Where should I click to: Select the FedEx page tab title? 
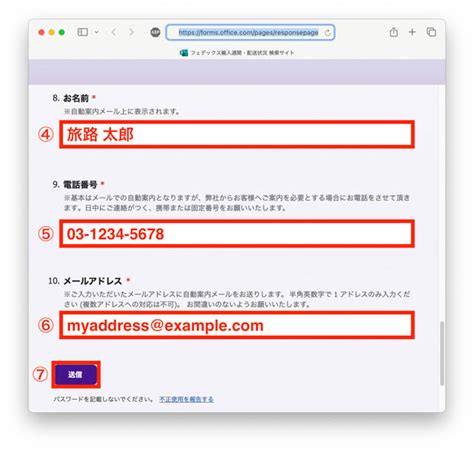click(242, 53)
